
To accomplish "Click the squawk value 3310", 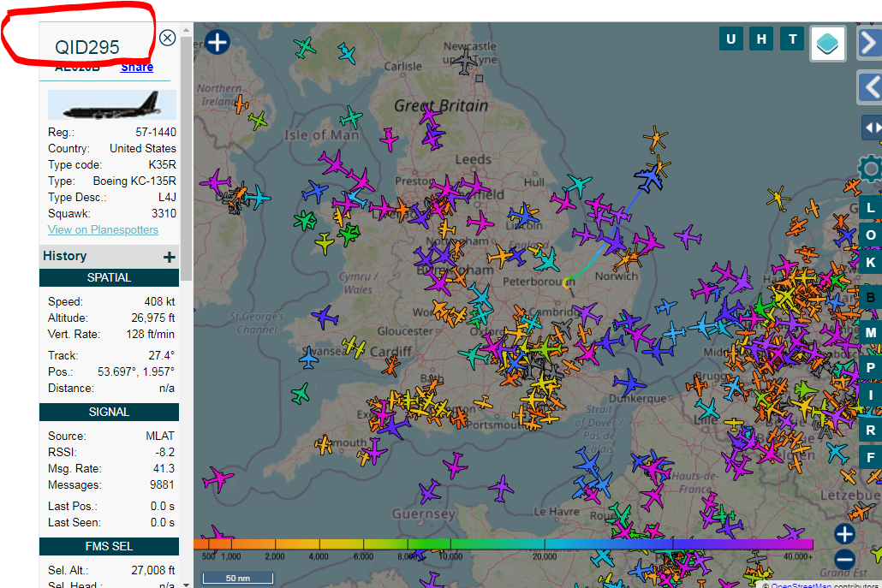I will [164, 214].
